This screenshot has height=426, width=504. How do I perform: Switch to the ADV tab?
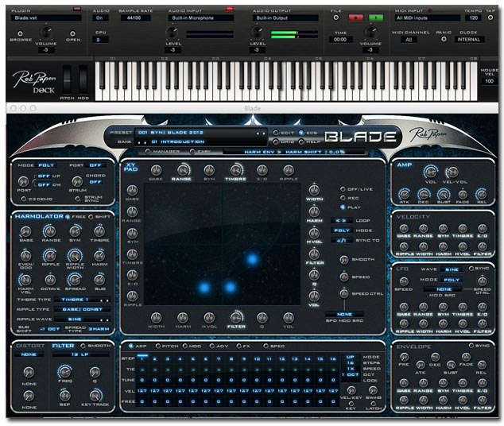click(211, 346)
